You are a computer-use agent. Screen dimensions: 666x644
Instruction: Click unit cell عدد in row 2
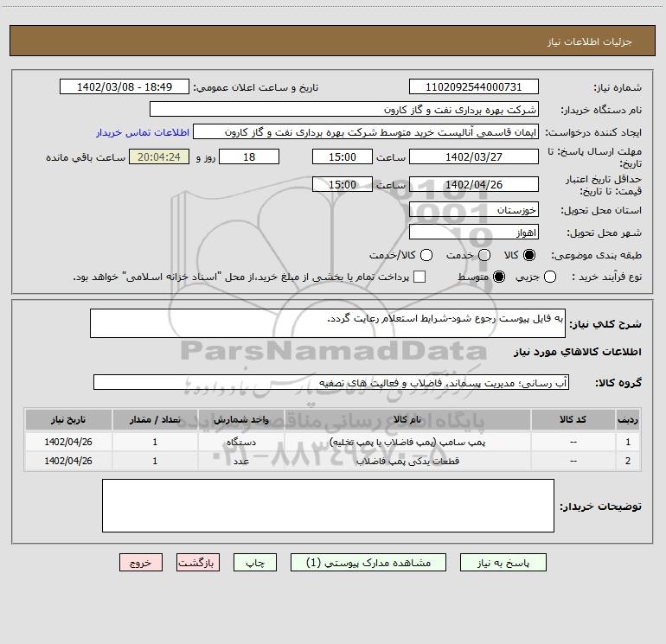pyautogui.click(x=240, y=461)
